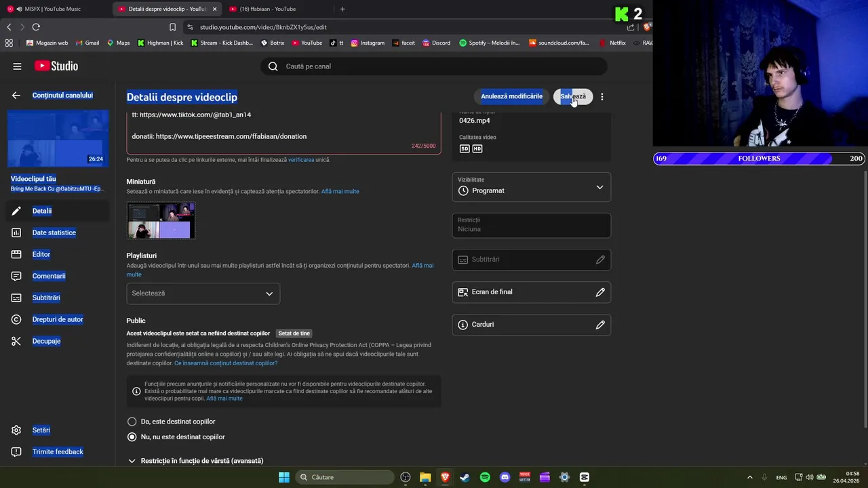Open the Drepturi de autor copyright icon

tap(16, 319)
